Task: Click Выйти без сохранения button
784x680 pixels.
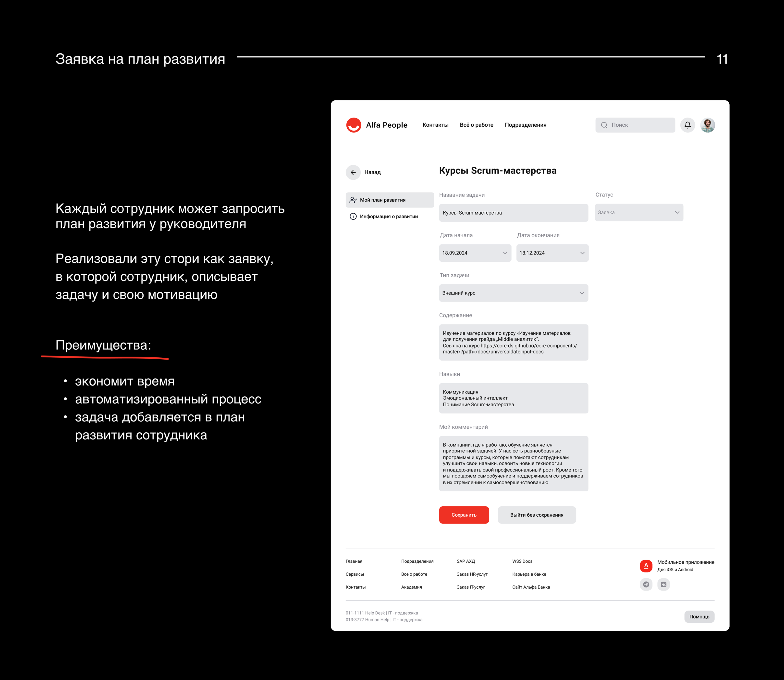Action: (x=537, y=515)
